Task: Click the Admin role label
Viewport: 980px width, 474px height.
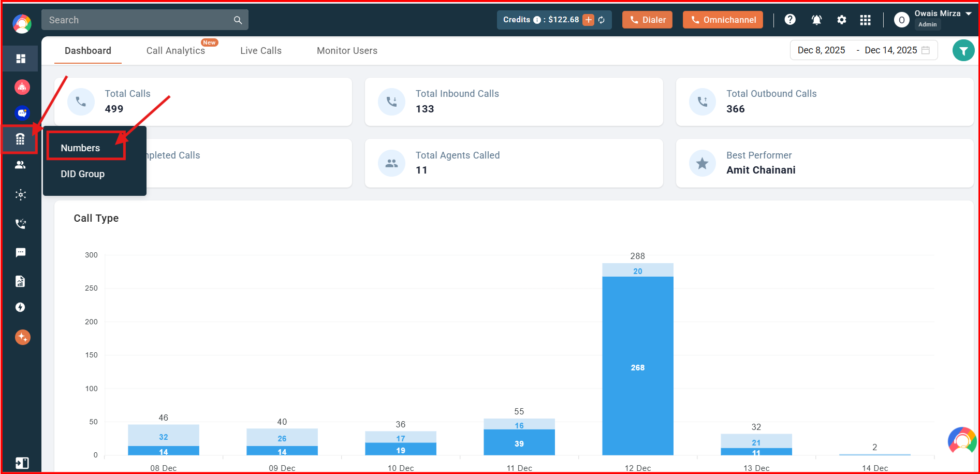Action: [x=927, y=24]
